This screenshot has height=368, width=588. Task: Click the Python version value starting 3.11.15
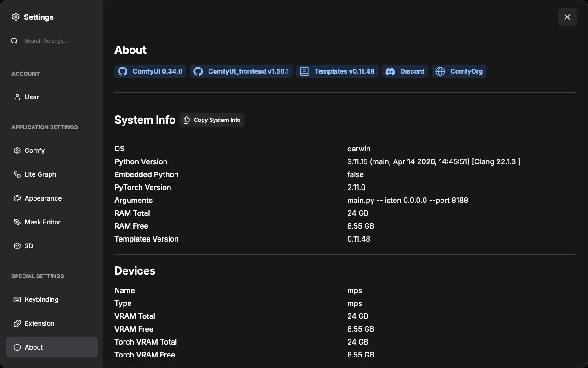click(434, 161)
